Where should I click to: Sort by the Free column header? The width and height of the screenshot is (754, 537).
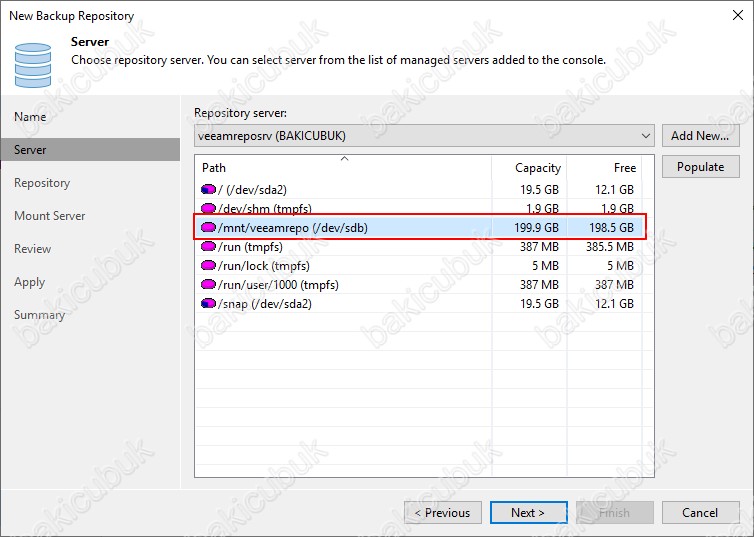tap(604, 168)
